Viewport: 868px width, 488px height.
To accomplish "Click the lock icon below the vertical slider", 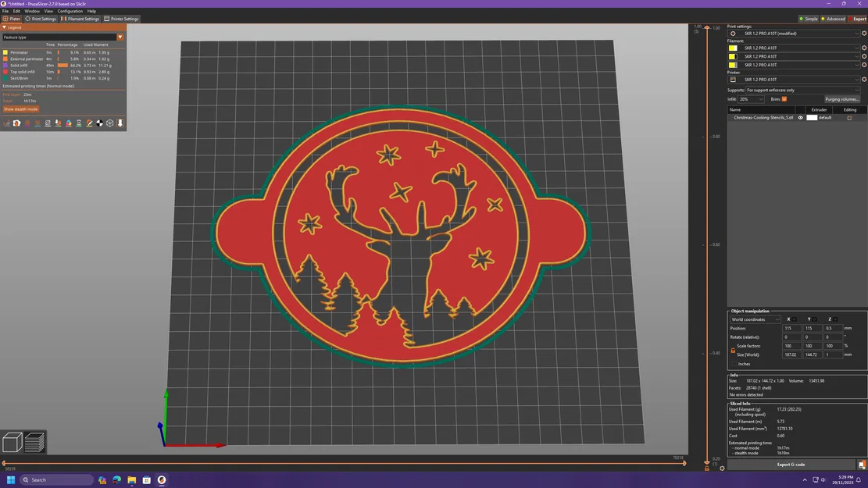I will tap(707, 468).
